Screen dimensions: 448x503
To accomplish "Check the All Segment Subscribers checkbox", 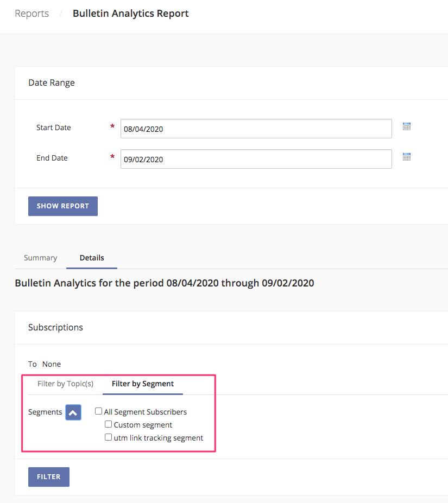I will click(98, 411).
